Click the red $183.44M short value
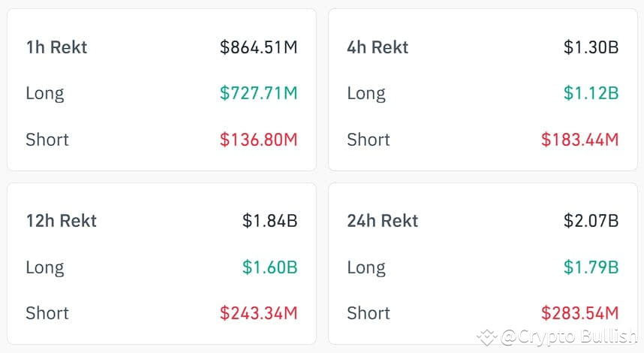Viewport: 644px width, 353px height. click(580, 140)
